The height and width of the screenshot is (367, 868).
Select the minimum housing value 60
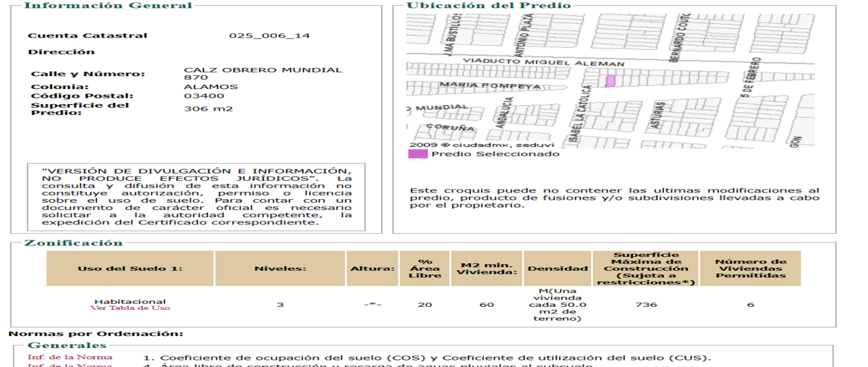click(486, 304)
